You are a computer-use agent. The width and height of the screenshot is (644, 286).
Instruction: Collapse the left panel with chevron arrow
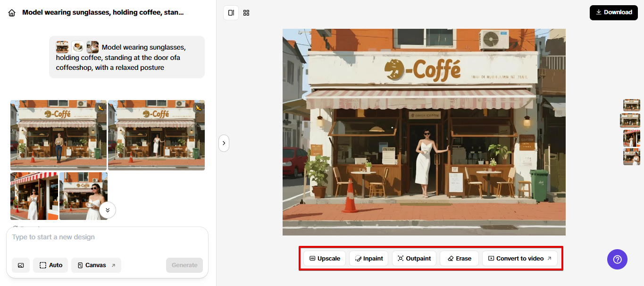pyautogui.click(x=224, y=143)
